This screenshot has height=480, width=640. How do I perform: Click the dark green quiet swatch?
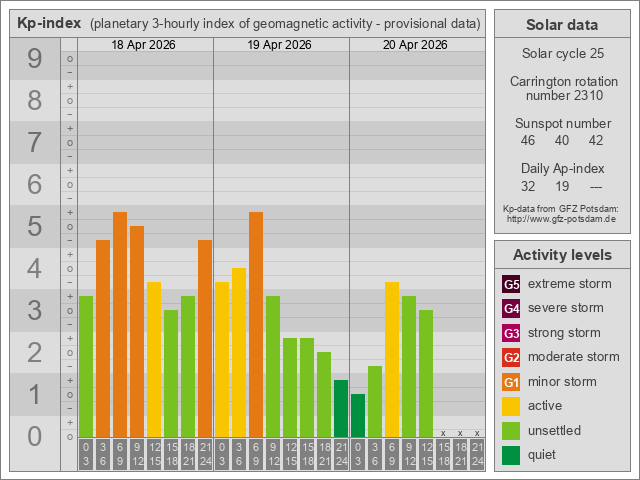511,455
